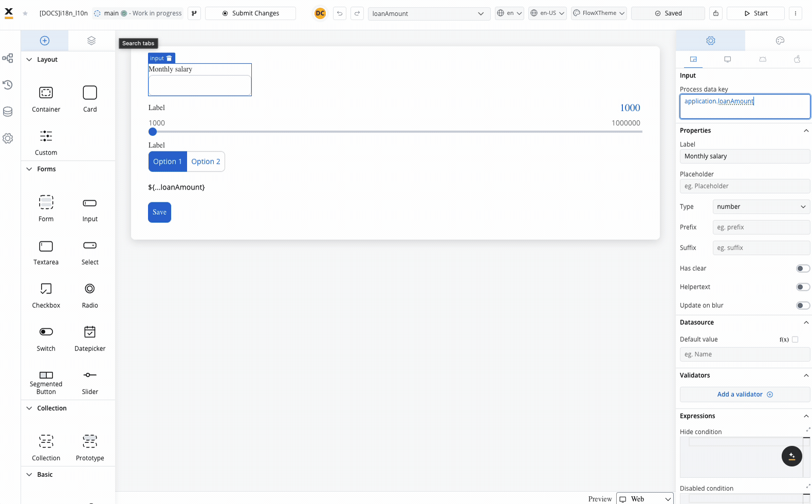Select Option 1 segmented button

tap(168, 161)
